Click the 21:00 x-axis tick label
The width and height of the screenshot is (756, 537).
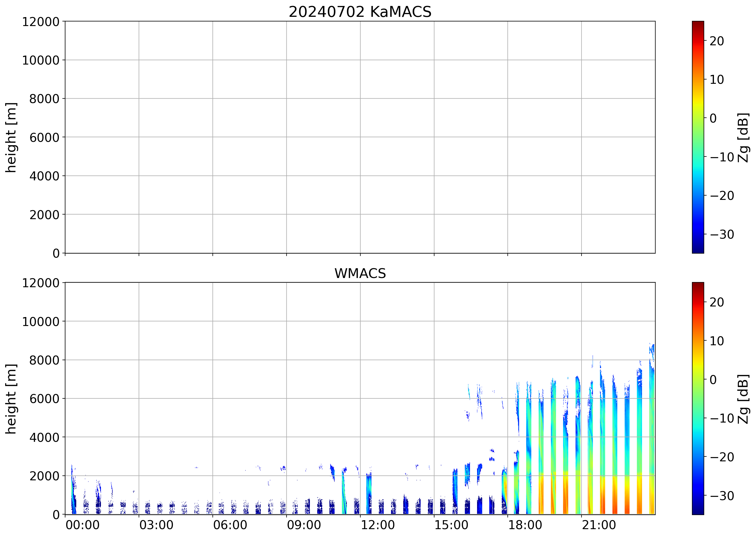(x=599, y=525)
